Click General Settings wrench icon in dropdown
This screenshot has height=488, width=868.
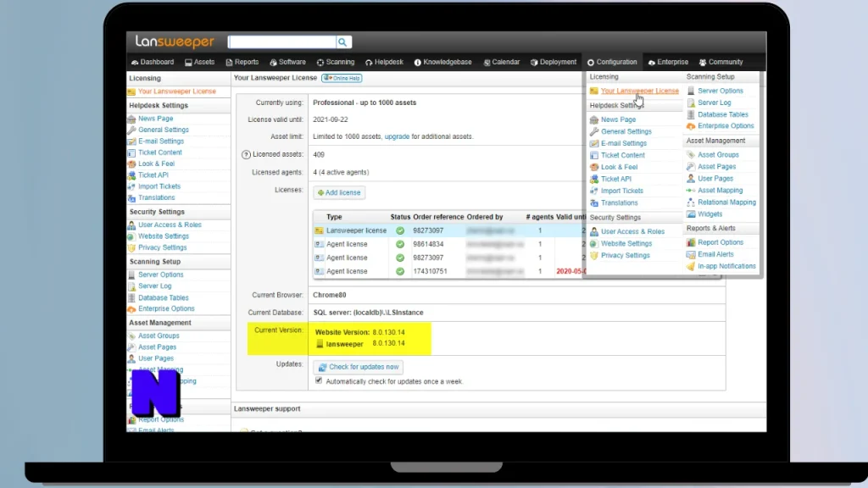pos(594,131)
